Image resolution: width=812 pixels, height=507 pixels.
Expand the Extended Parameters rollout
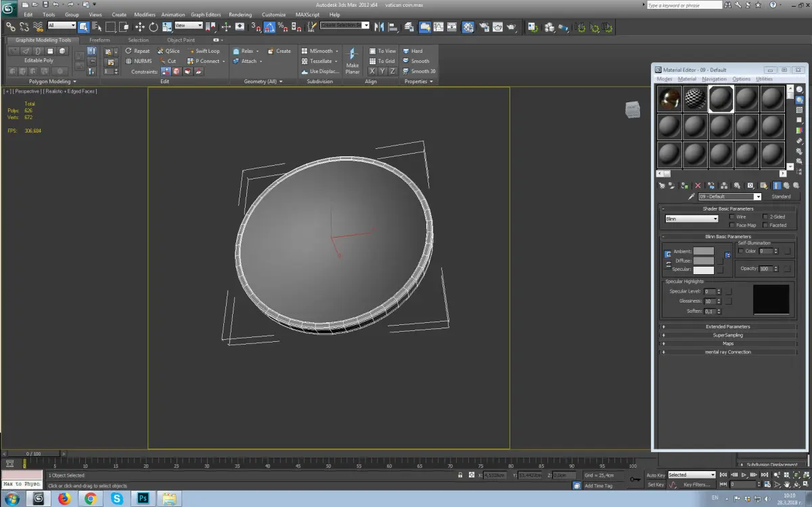728,326
